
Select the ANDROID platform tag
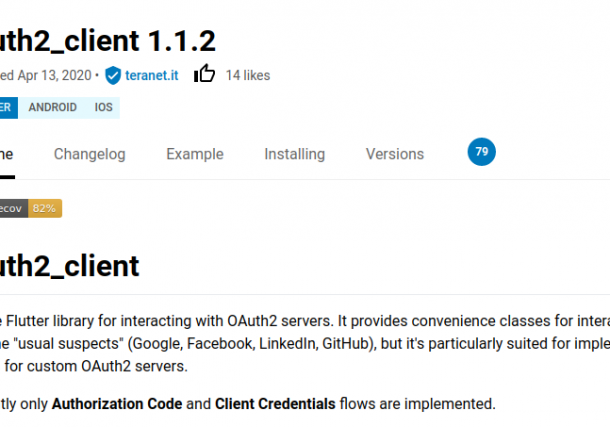tap(52, 107)
